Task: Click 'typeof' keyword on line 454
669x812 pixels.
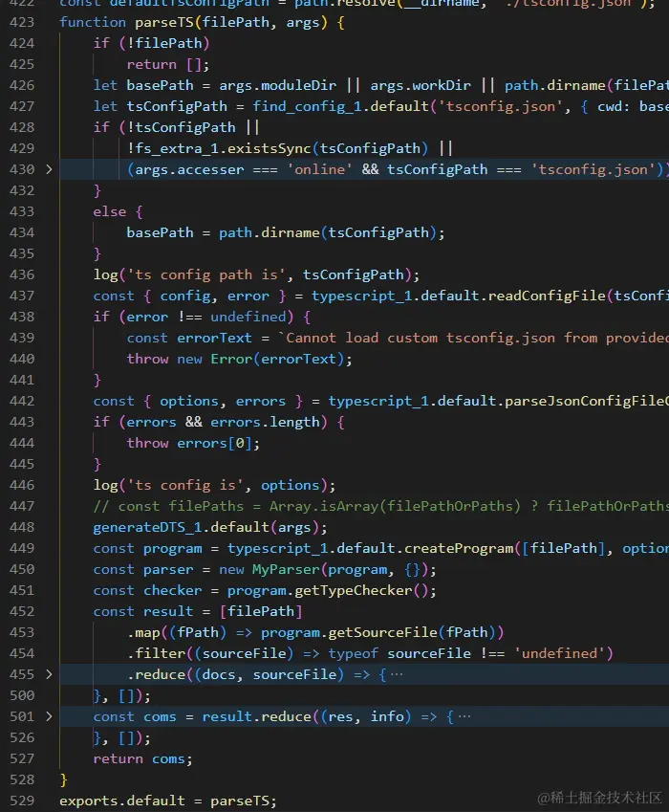Action: click(x=353, y=653)
